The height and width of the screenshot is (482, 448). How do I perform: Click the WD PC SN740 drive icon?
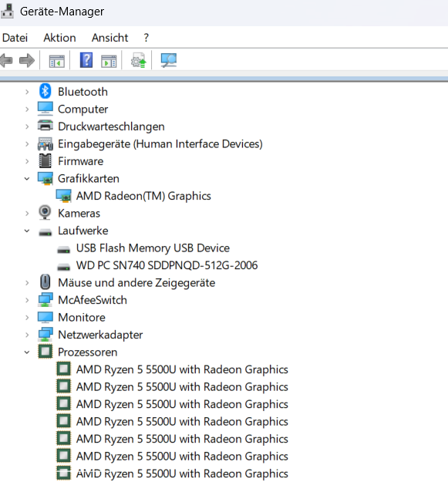pyautogui.click(x=63, y=267)
